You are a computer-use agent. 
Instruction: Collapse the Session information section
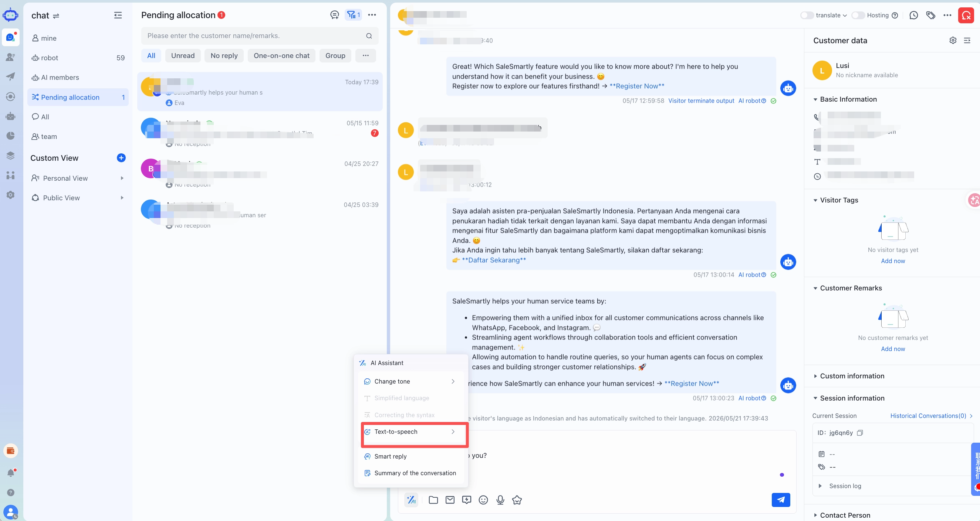pos(815,398)
